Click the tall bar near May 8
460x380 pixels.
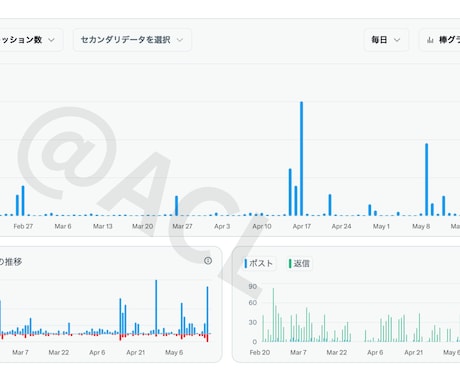pos(426,179)
